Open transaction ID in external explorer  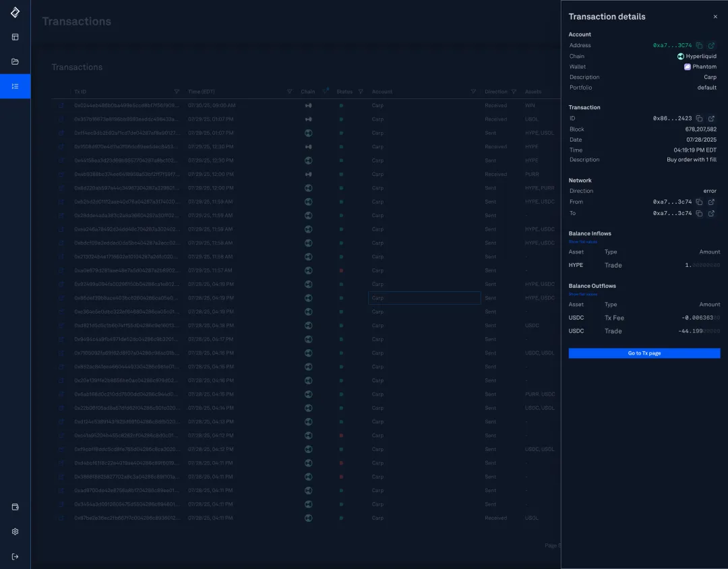click(711, 119)
